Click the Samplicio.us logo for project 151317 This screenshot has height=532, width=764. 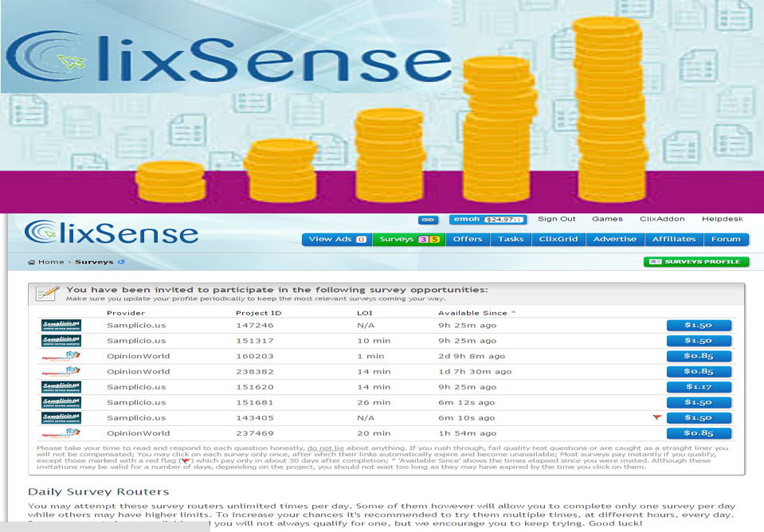61,341
